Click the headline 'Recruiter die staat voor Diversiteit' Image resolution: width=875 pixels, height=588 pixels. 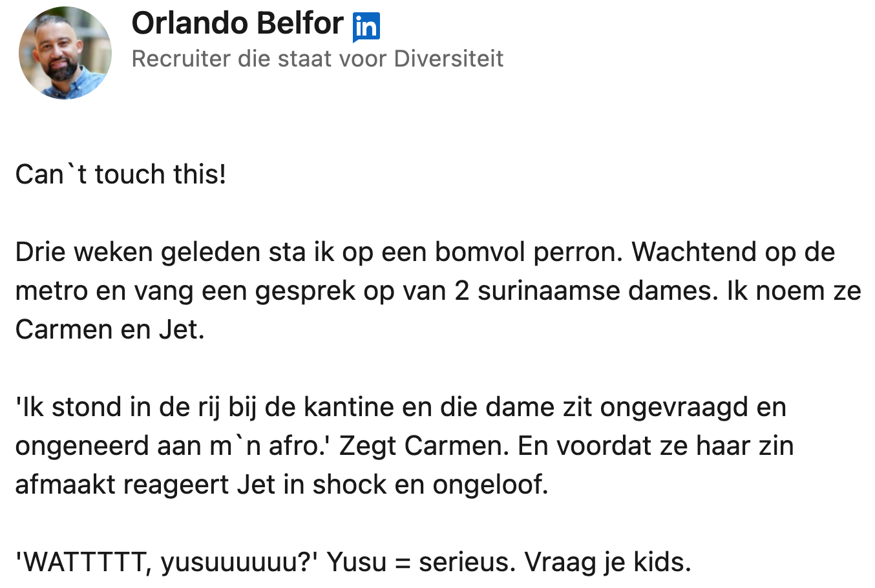click(317, 59)
